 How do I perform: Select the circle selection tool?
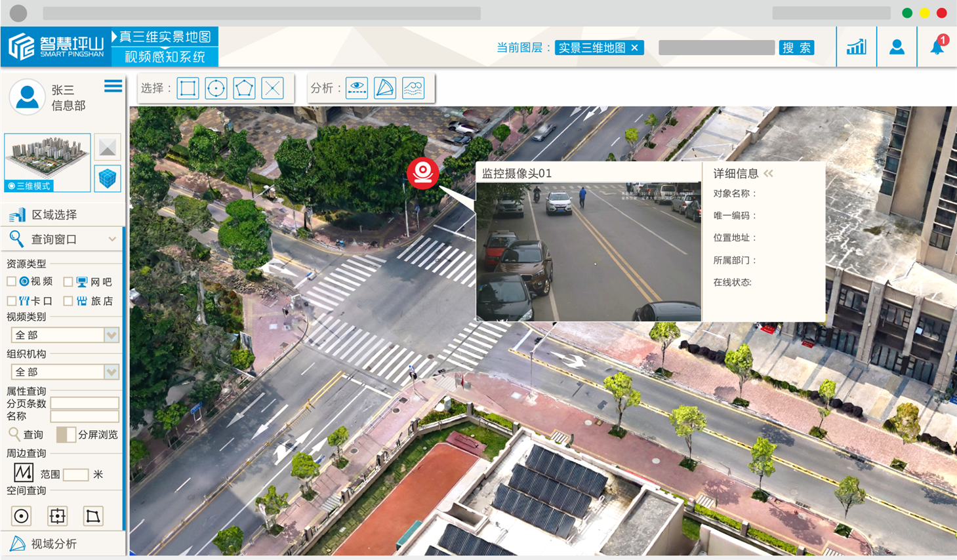point(216,88)
